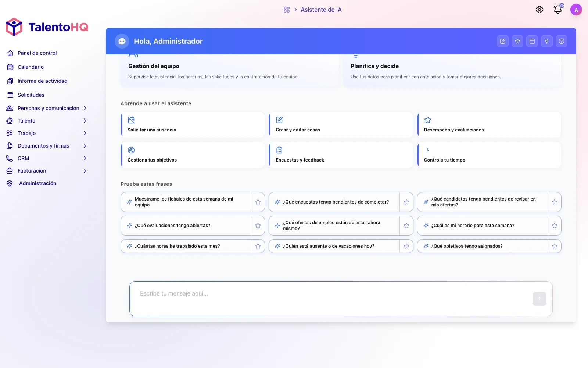
Task: Favorite '¿Quién está ausente' phrase
Action: pos(406,246)
